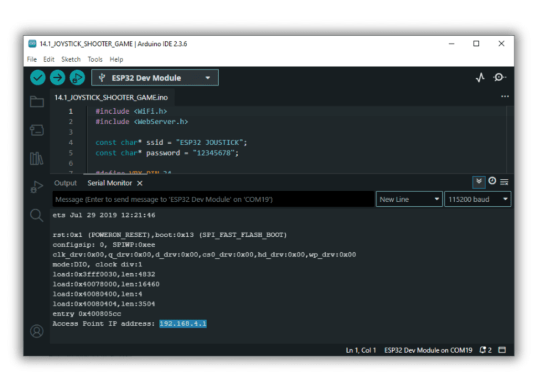The height and width of the screenshot is (392, 537).
Task: Click the highlighted IP address 192.168.4.1
Action: 183,323
